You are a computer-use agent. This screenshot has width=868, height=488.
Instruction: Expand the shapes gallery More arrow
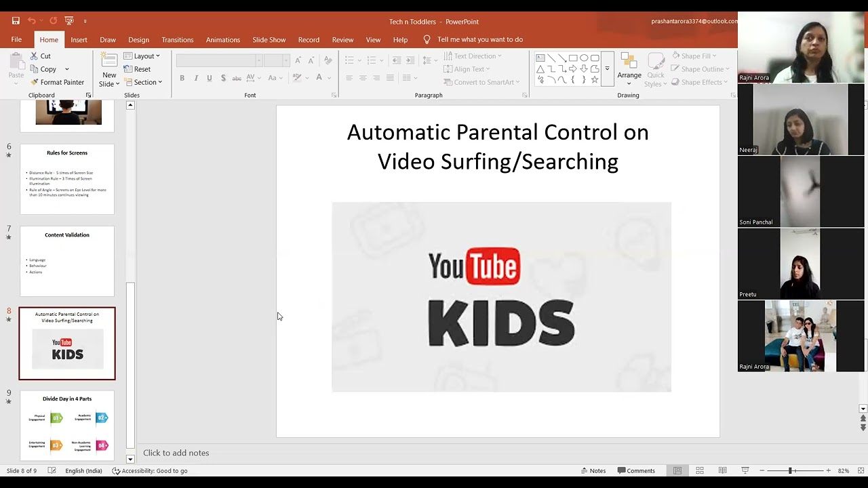pyautogui.click(x=608, y=69)
